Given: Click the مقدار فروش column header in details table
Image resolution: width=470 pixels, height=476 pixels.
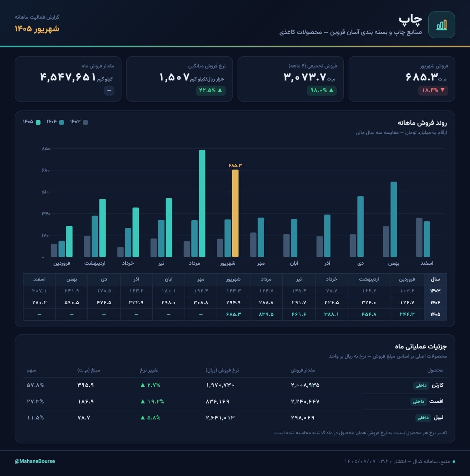Looking at the screenshot, I should [303, 370].
